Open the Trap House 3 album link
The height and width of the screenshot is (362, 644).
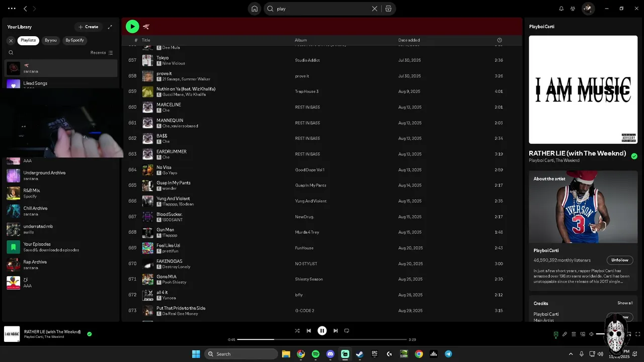[307, 92]
